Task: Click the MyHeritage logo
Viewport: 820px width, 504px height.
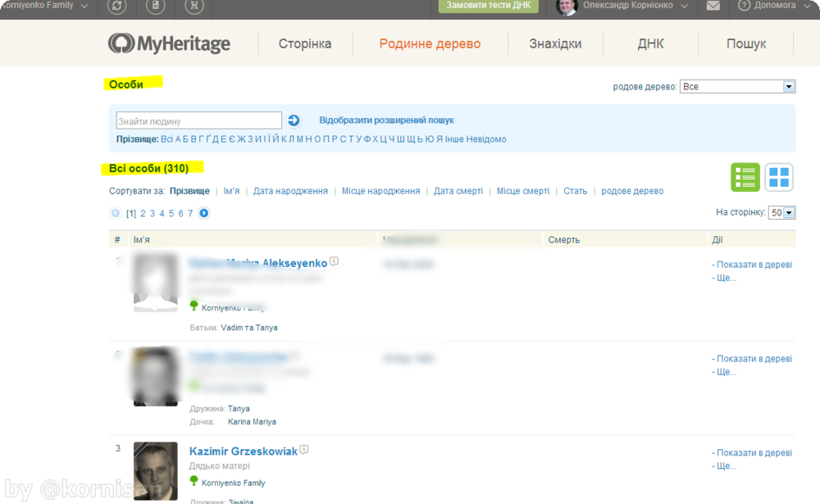Action: coord(169,43)
